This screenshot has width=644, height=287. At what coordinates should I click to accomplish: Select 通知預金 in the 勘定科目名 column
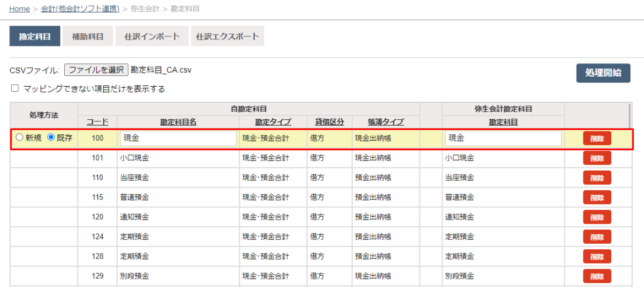click(135, 217)
